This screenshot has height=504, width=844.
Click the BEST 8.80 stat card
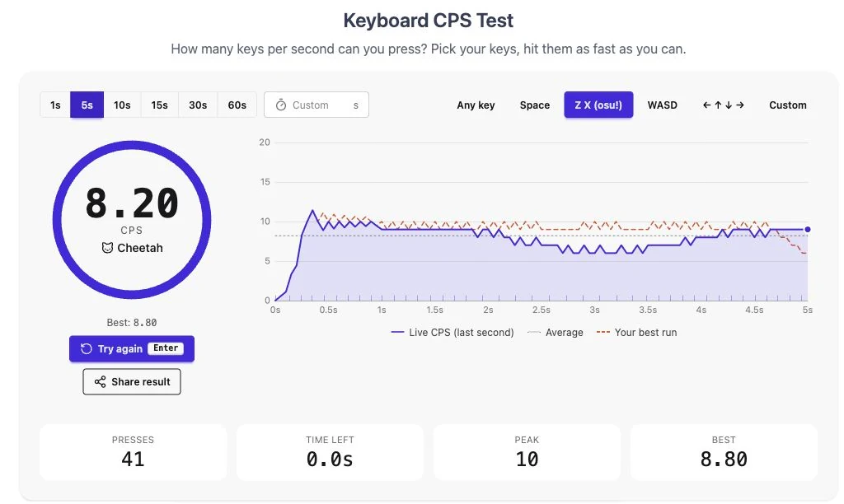pos(724,452)
